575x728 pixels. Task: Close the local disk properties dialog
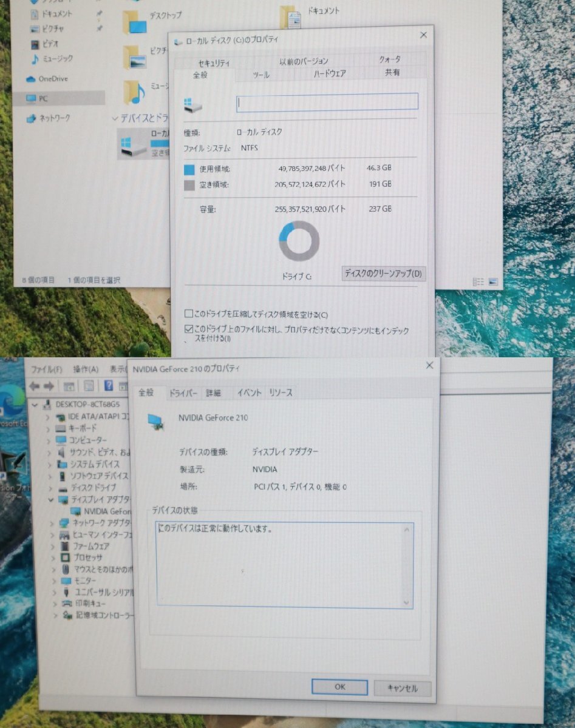coord(423,35)
